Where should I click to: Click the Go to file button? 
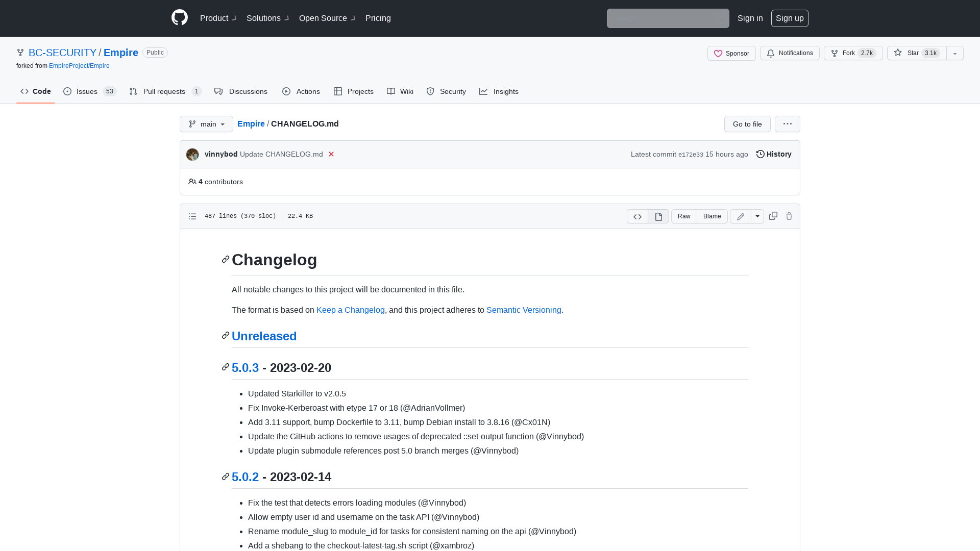tap(747, 124)
